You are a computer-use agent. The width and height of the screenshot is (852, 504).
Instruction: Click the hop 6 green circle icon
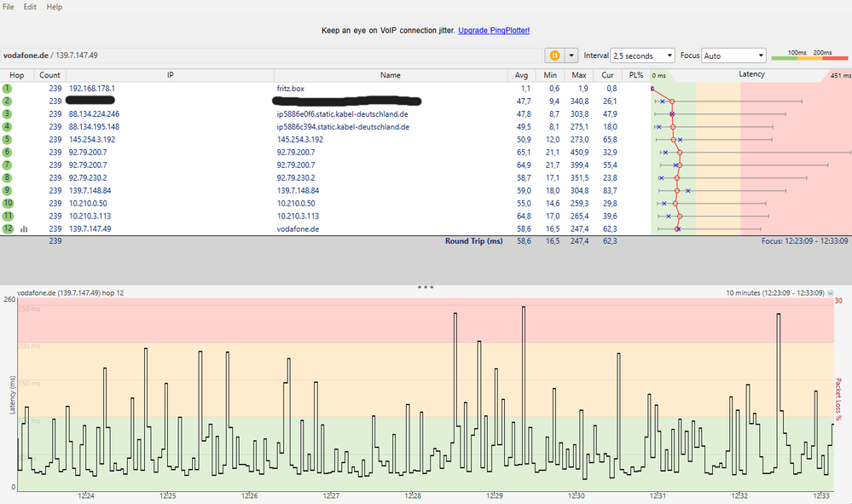click(7, 152)
